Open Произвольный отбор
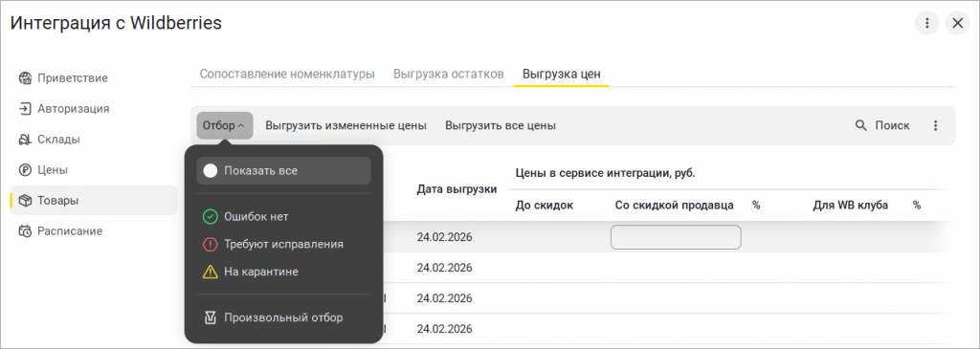 [283, 317]
